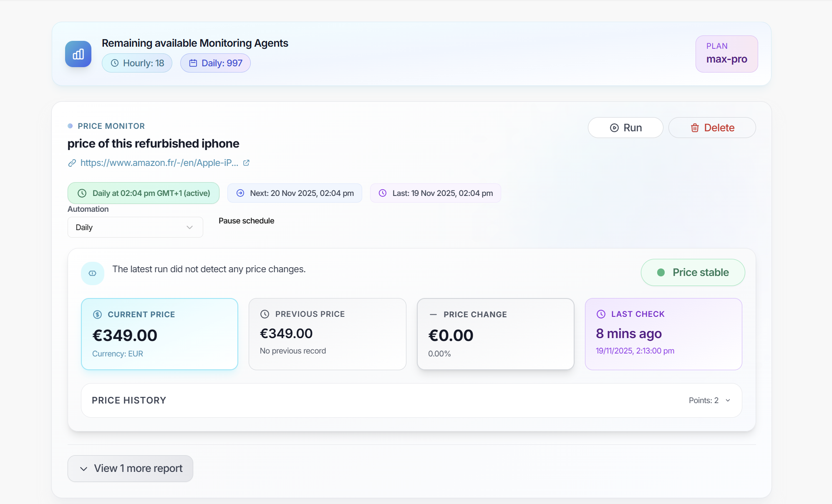Viewport: 832px width, 504px height.
Task: Click the clock icon in Last Check card
Action: tap(601, 314)
